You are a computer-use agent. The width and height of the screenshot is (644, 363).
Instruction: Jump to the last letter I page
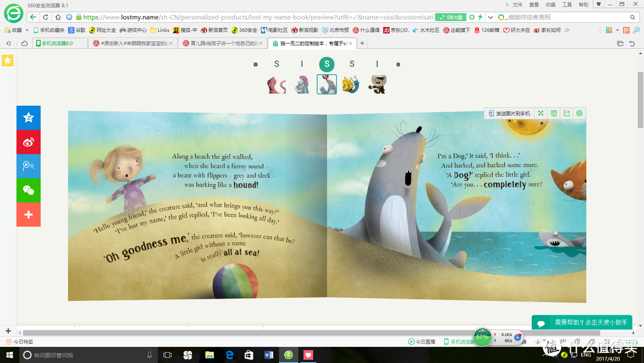click(x=377, y=64)
